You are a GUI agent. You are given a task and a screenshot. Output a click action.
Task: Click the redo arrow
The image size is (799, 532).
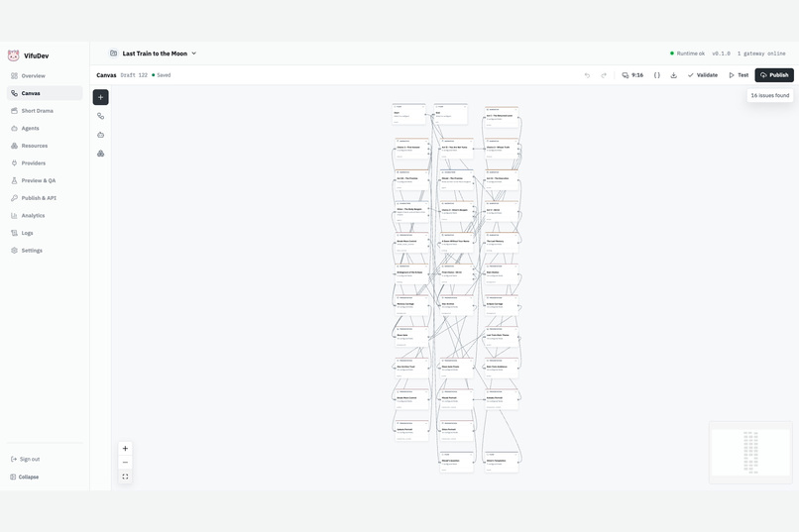(604, 75)
